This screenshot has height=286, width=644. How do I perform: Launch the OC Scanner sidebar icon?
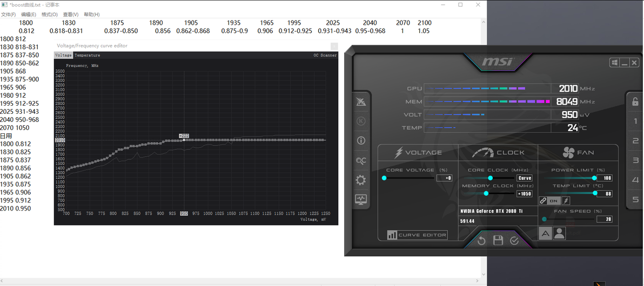coord(361,160)
